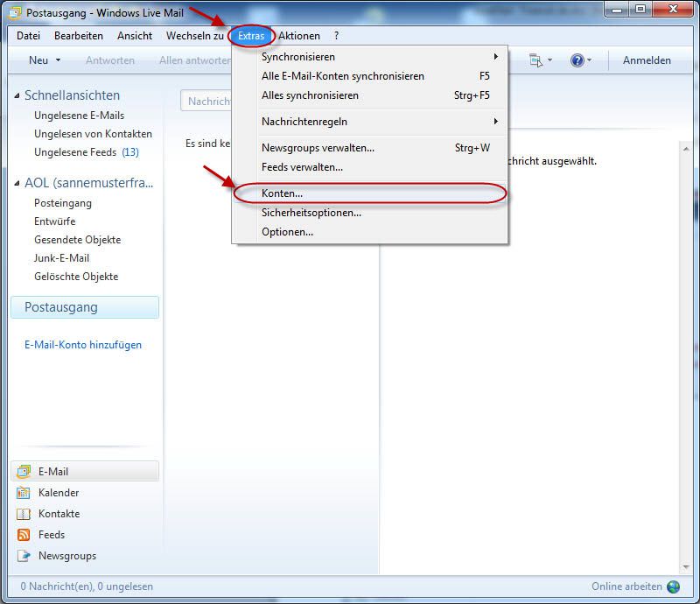700x604 pixels.
Task: Click the Anmelden button
Action: tap(647, 60)
